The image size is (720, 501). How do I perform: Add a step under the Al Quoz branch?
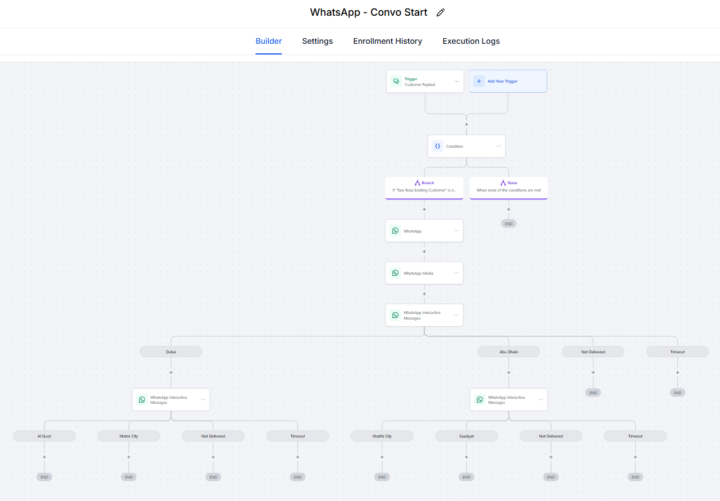(44, 457)
